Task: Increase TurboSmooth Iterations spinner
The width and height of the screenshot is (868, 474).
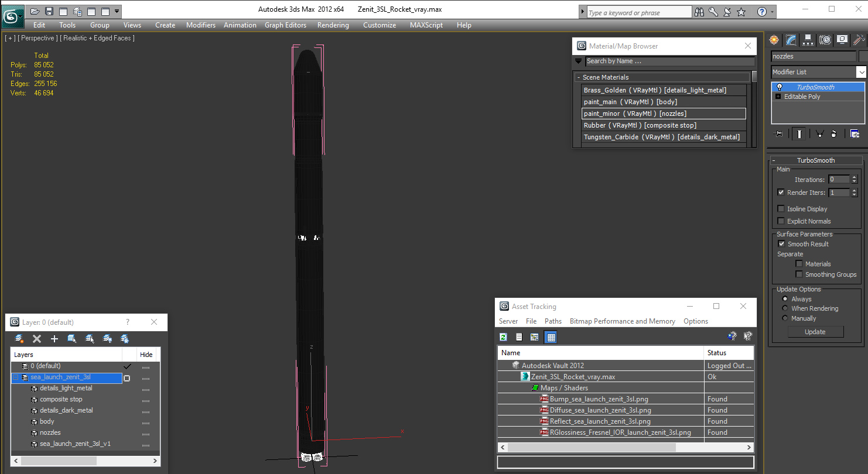Action: 855,177
